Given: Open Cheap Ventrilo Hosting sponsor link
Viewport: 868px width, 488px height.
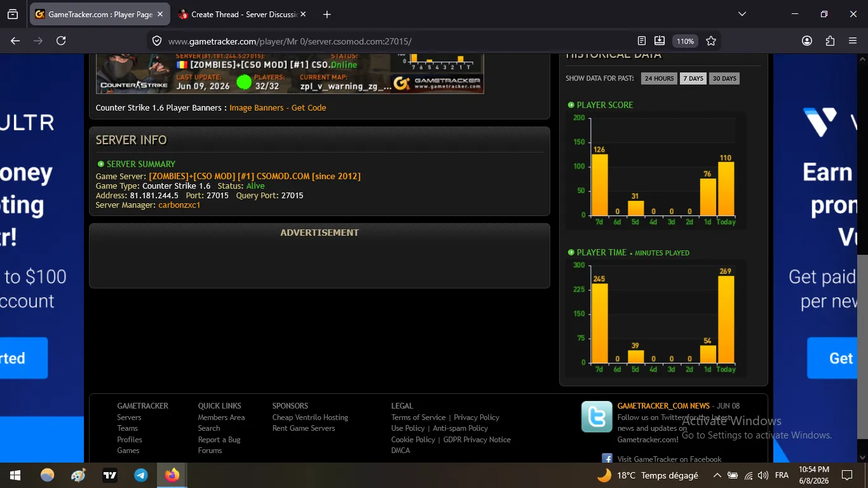Looking at the screenshot, I should (310, 417).
